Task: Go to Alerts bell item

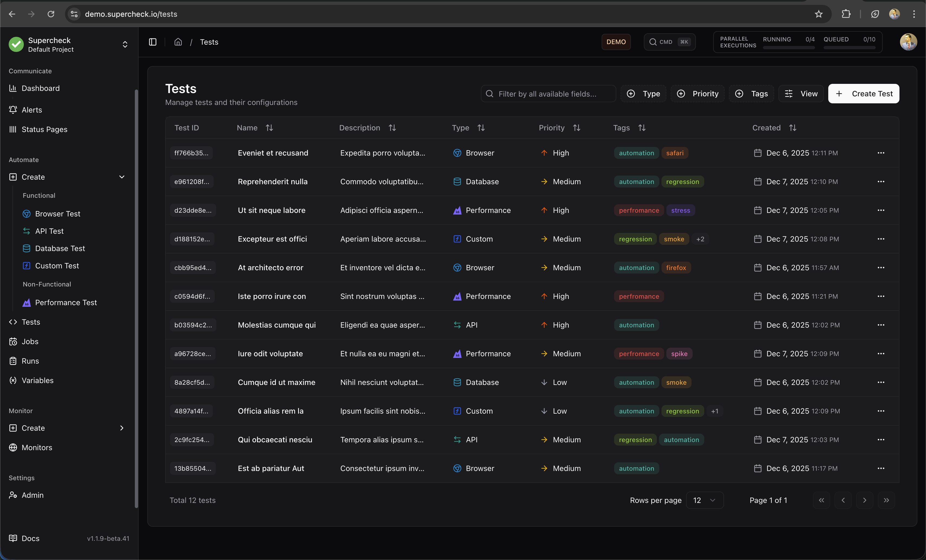Action: click(32, 110)
